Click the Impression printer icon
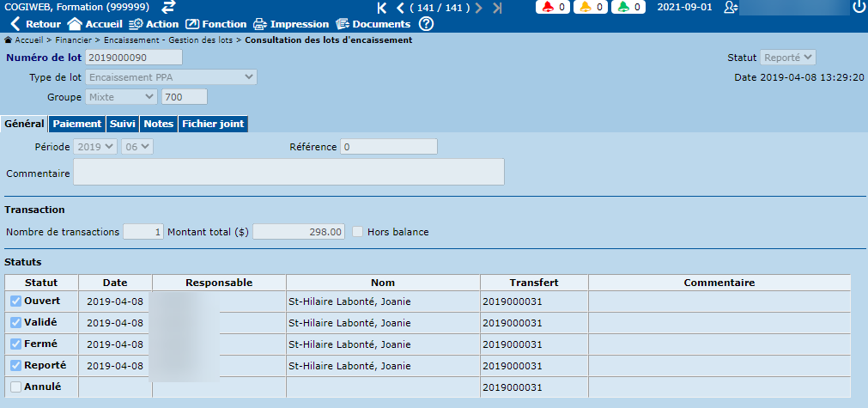Image resolution: width=868 pixels, height=408 pixels. click(259, 24)
